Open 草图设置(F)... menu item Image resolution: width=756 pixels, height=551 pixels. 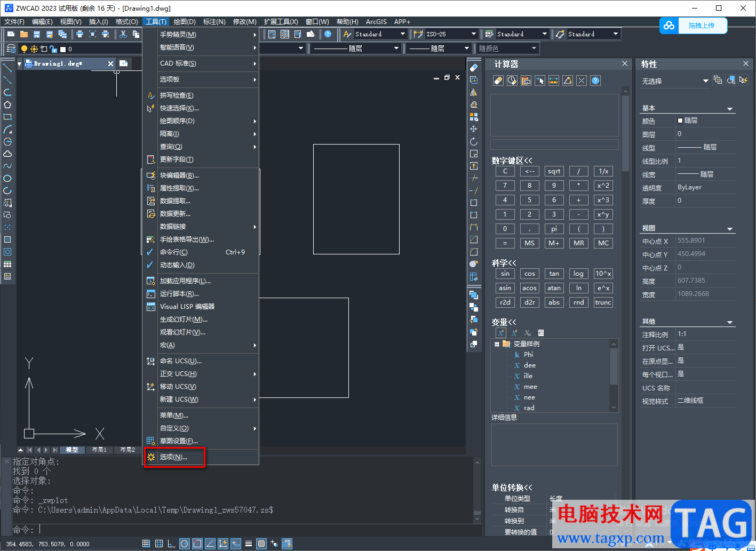(x=200, y=441)
